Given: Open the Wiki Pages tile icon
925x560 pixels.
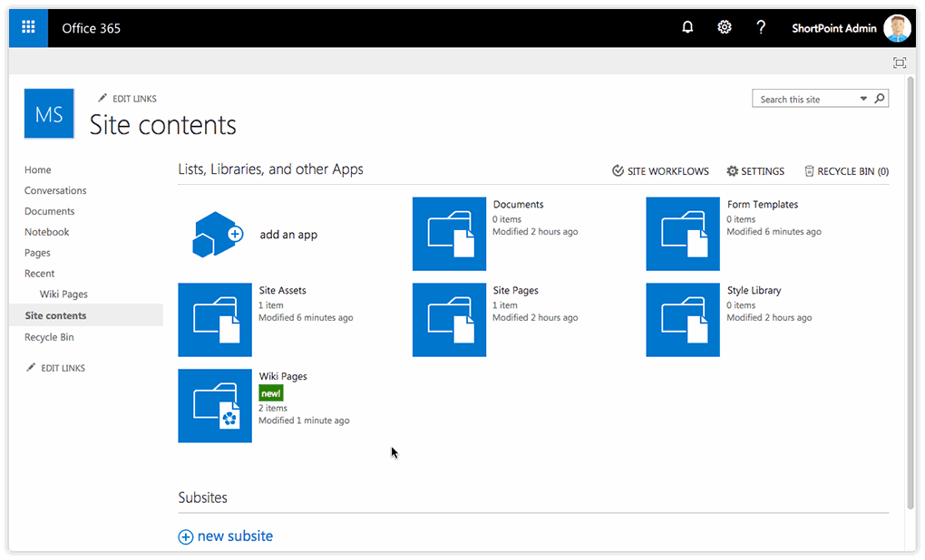Looking at the screenshot, I should point(215,406).
